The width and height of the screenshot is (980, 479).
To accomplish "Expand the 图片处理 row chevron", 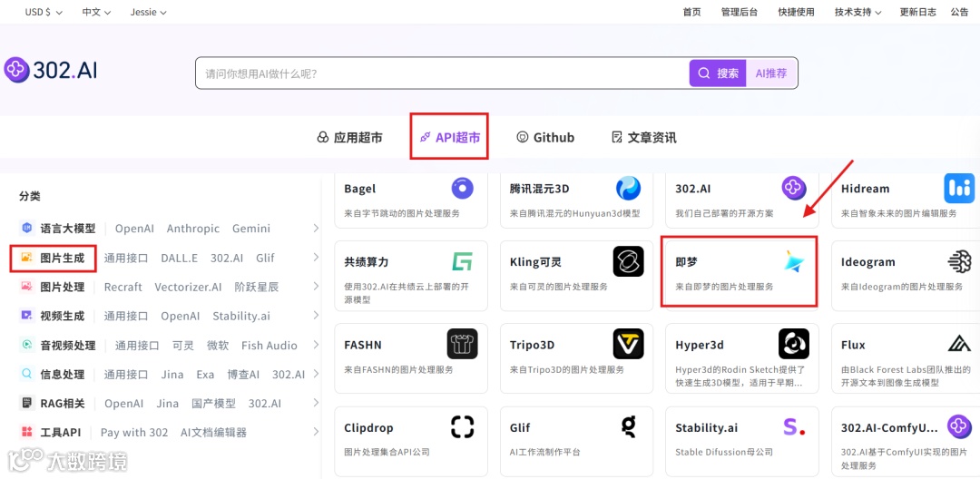I will pos(316,287).
